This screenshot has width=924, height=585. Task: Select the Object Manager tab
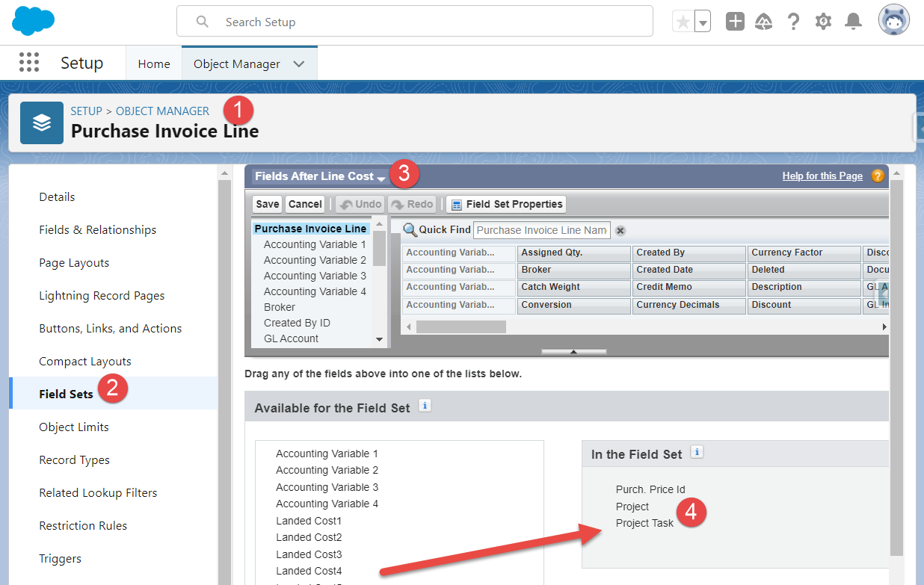[237, 64]
